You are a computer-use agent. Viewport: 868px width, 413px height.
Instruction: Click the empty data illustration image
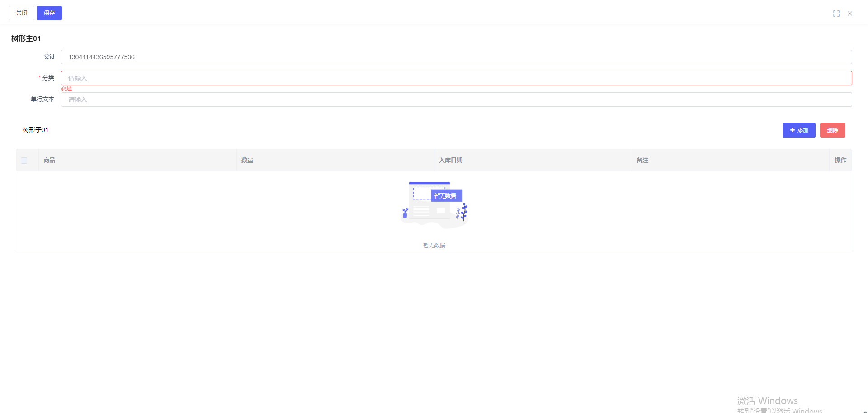click(x=434, y=205)
